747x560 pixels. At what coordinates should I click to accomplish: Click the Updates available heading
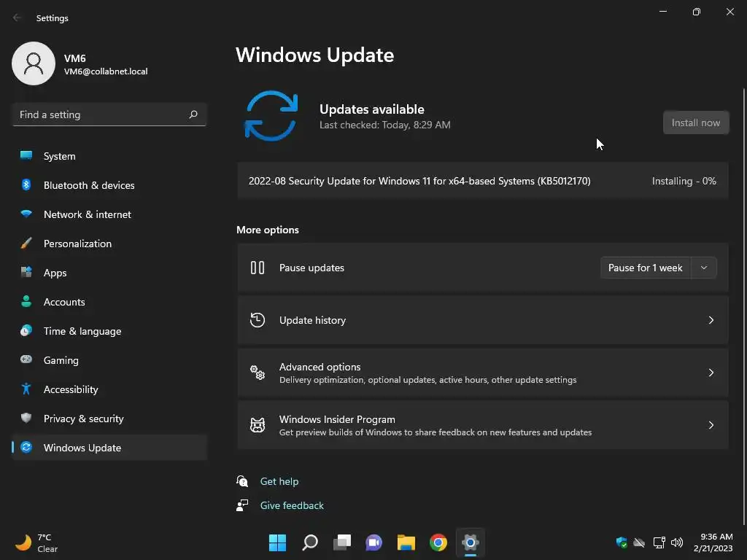371,109
